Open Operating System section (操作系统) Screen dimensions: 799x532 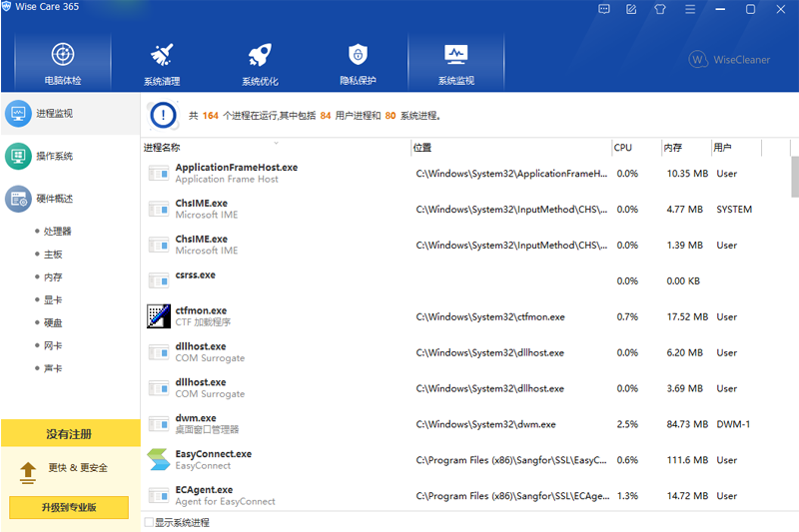[70, 156]
